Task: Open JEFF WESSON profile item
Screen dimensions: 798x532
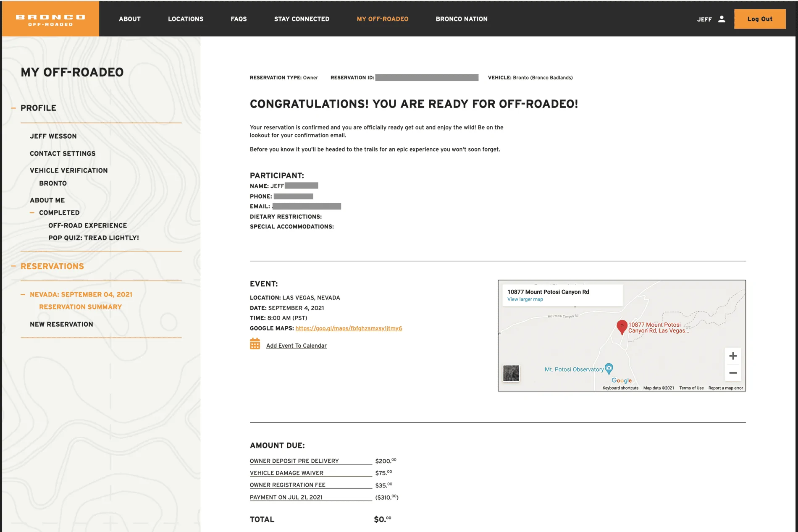Action: click(x=53, y=136)
